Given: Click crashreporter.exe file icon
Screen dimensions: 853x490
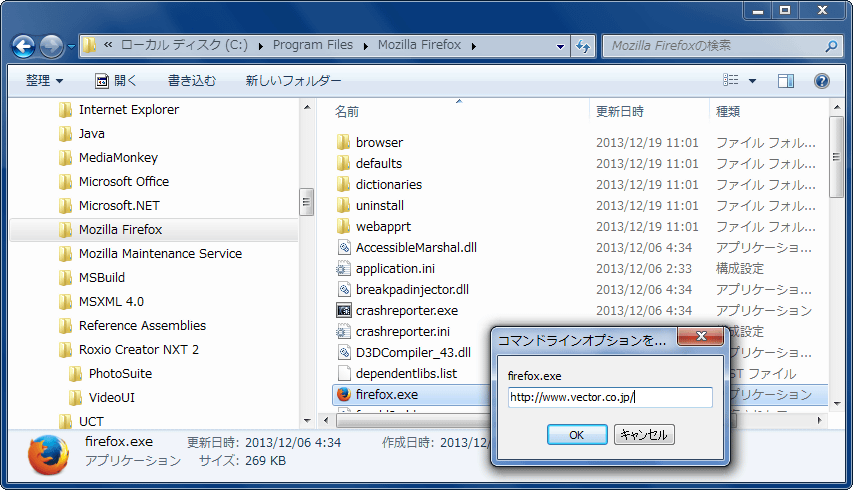Looking at the screenshot, I should 343,311.
